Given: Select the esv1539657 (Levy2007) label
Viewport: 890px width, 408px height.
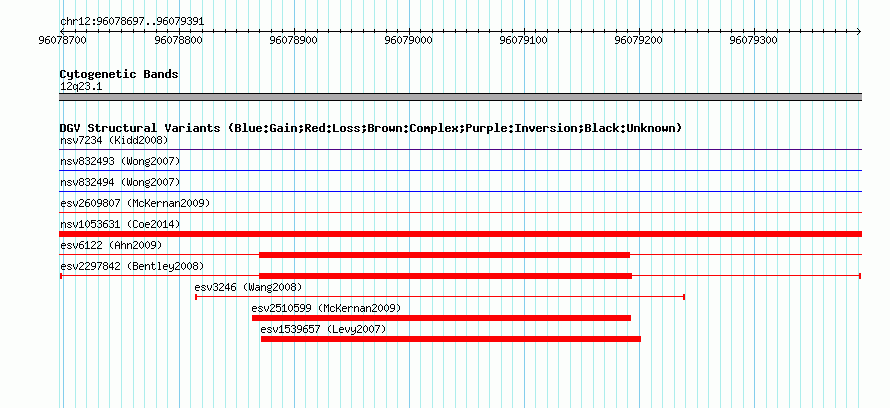Looking at the screenshot, I should [x=324, y=329].
